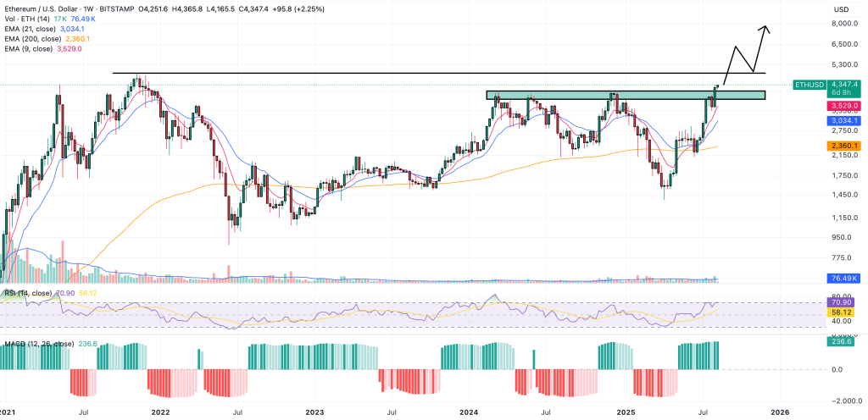868x420 pixels.
Task: Click the 2021 label on time axis
Action: 8,412
